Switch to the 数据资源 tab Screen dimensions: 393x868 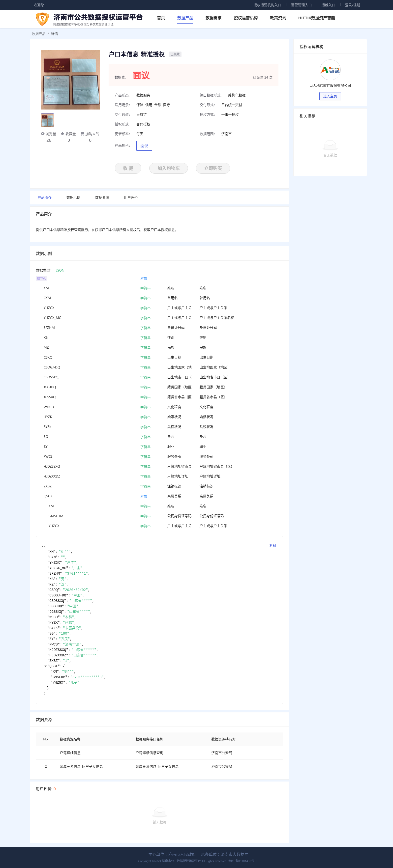click(x=102, y=197)
